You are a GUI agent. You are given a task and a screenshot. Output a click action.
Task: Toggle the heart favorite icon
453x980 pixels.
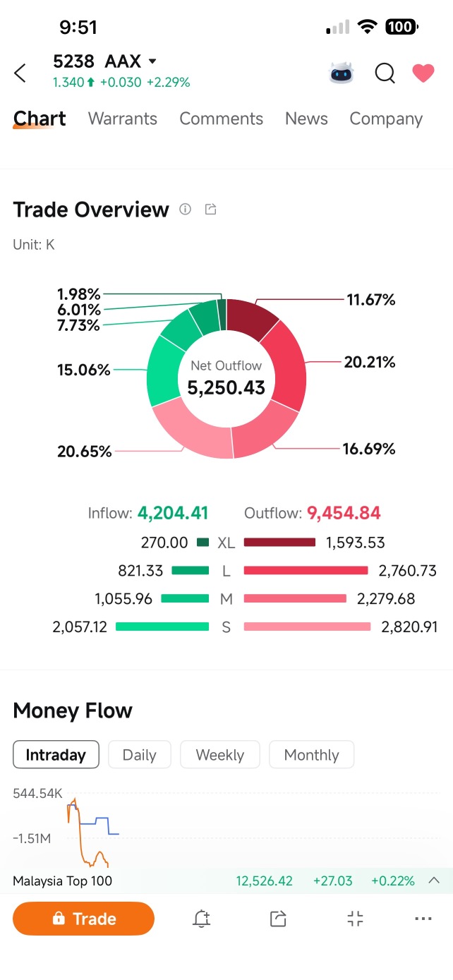(423, 73)
